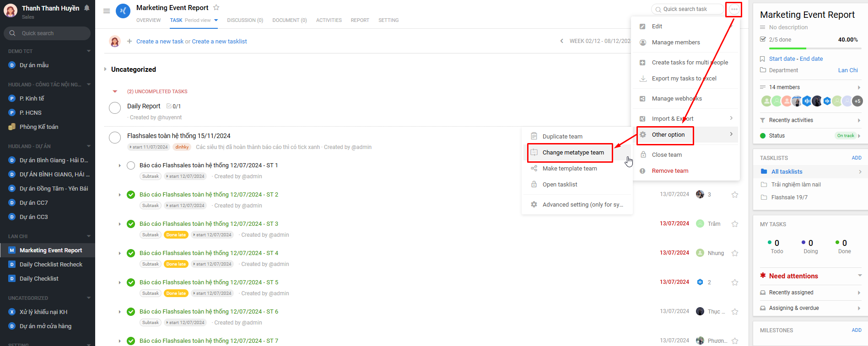Open the three-dot more options button
This screenshot has height=346, width=868.
(734, 9)
